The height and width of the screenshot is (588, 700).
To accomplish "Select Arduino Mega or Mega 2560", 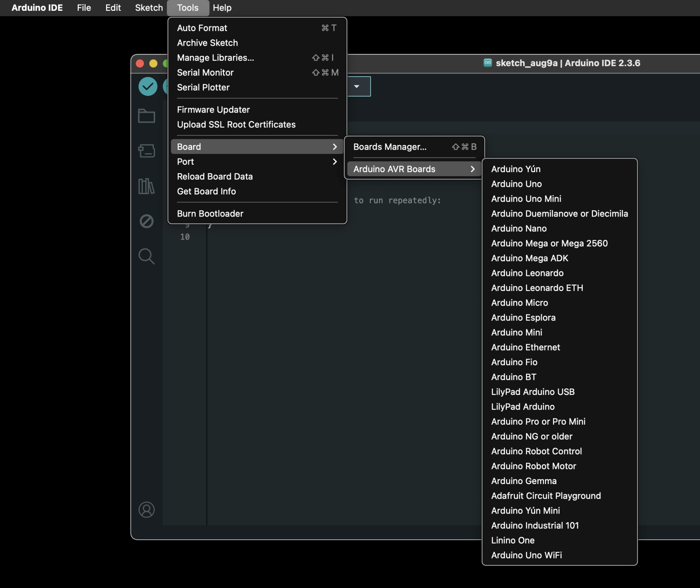I will 559,243.
